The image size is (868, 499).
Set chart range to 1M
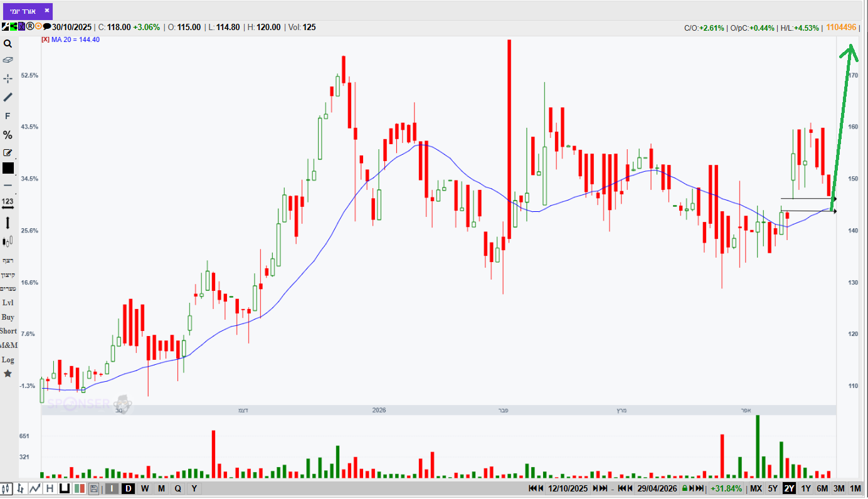855,488
